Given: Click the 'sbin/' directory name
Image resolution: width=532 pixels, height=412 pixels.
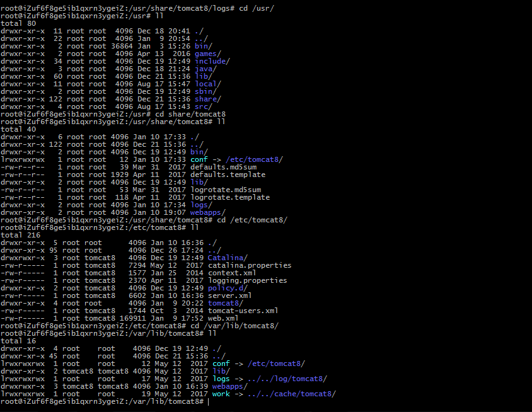Looking at the screenshot, I should [x=205, y=91].
